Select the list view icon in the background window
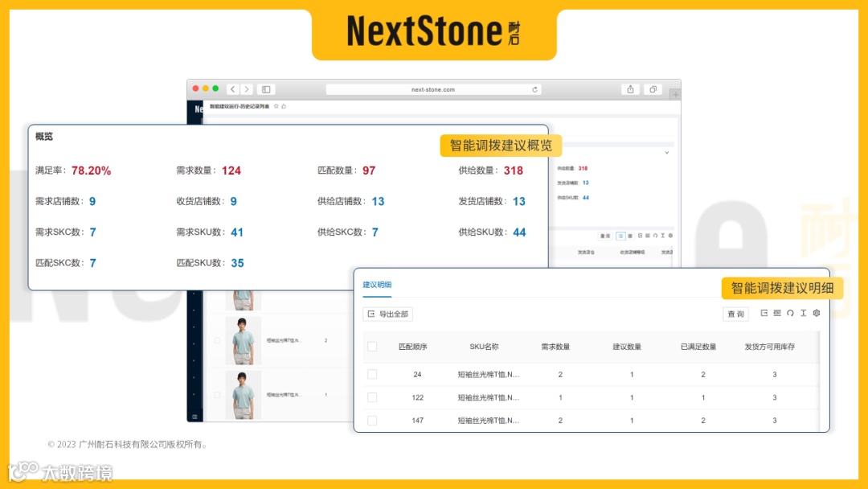Screen dimensions: 868x489 click(620, 236)
